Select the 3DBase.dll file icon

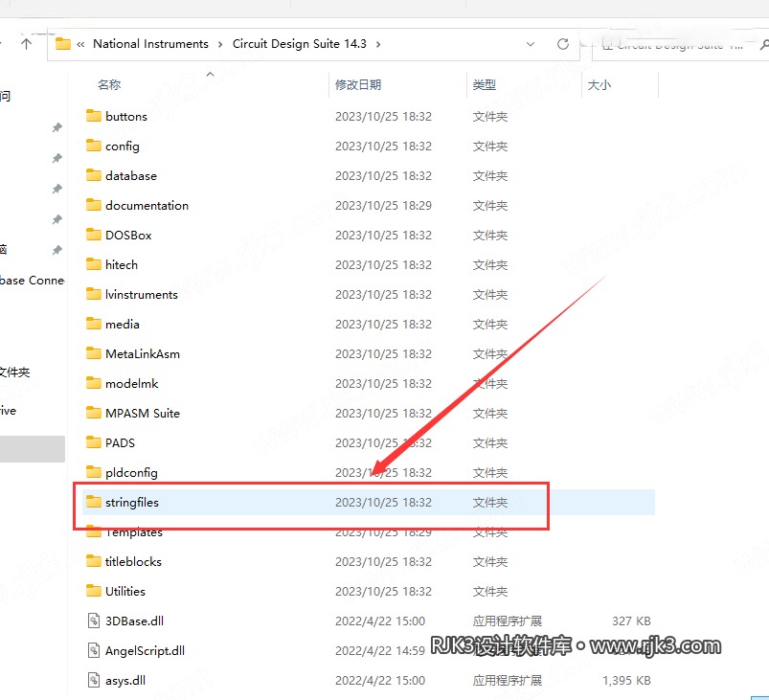tap(93, 621)
